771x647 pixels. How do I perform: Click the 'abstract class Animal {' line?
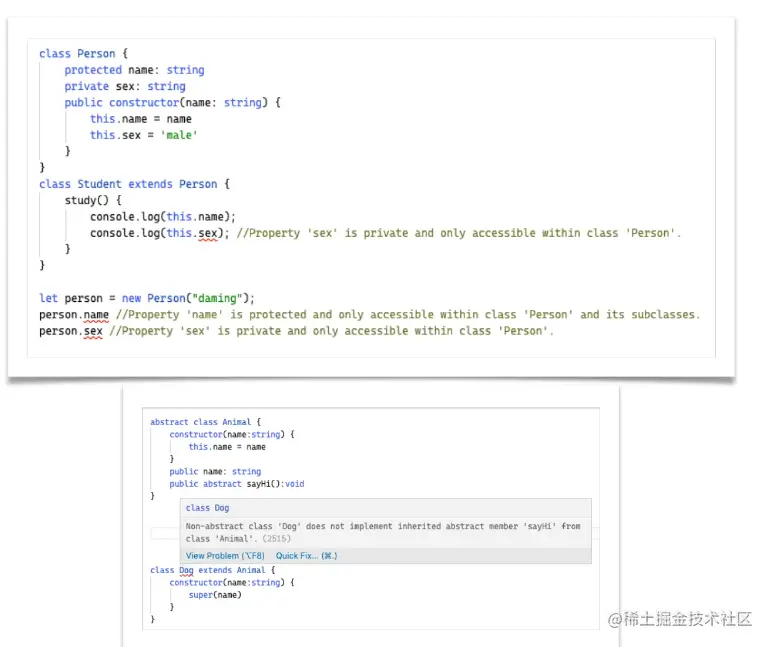point(206,422)
